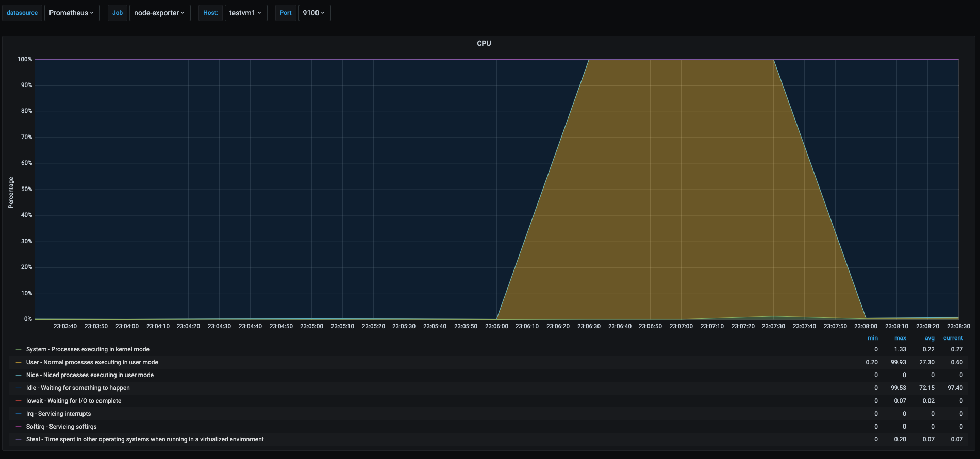Sort legend by avg column header
Viewport: 980px width, 459px height.
pos(929,338)
